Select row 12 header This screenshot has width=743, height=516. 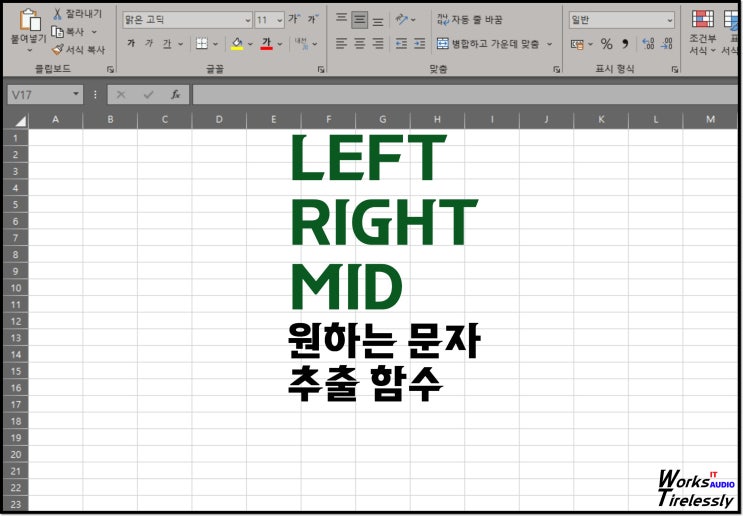point(15,321)
